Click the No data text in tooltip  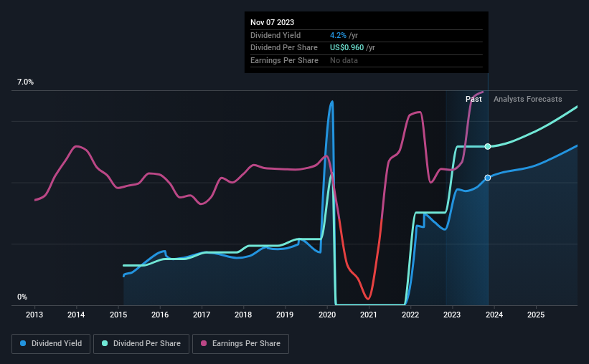[x=344, y=60]
